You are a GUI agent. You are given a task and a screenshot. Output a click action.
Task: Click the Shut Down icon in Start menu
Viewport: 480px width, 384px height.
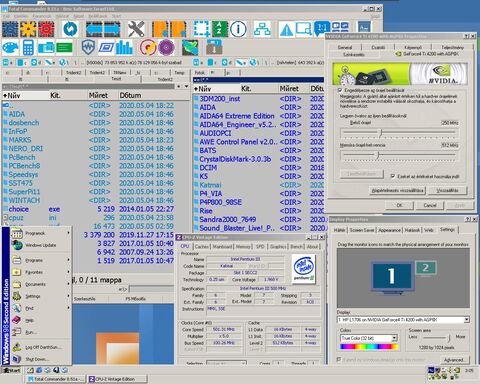point(17,359)
